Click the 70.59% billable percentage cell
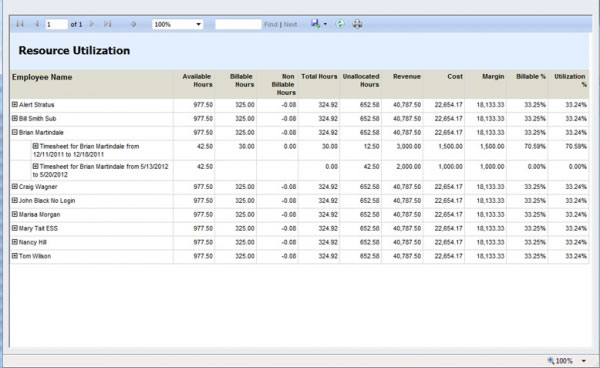Image resolution: width=600 pixels, height=368 pixels. [535, 146]
